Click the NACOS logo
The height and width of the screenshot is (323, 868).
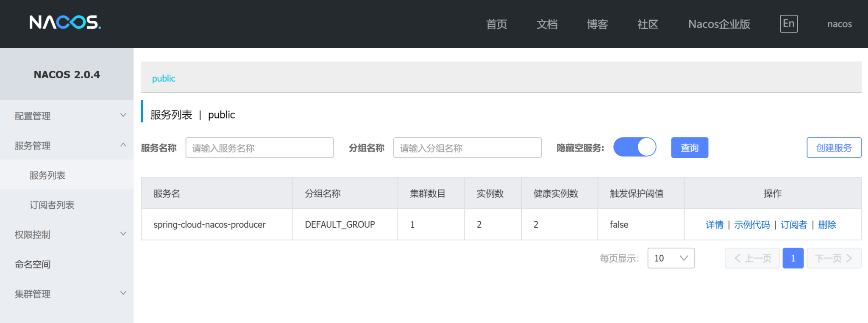click(65, 22)
